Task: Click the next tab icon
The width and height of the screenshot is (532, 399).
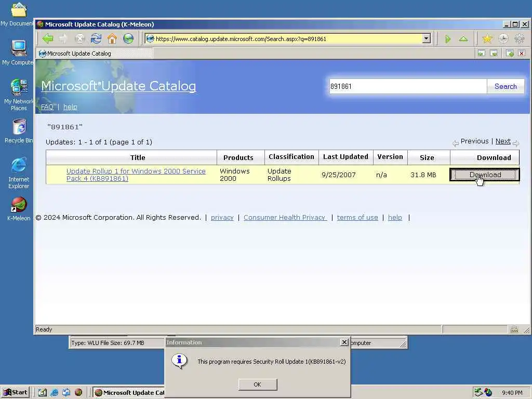Action: point(494,54)
